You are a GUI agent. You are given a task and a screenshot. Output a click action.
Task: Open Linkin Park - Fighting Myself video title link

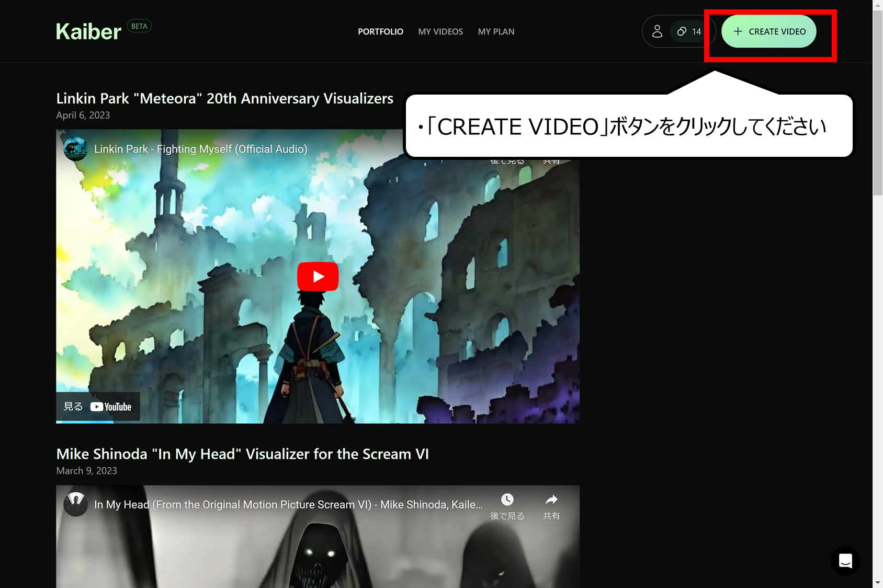pyautogui.click(x=200, y=149)
